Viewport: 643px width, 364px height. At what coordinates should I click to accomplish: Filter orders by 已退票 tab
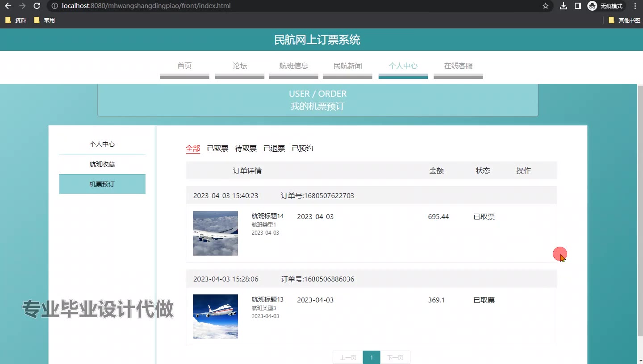point(274,149)
